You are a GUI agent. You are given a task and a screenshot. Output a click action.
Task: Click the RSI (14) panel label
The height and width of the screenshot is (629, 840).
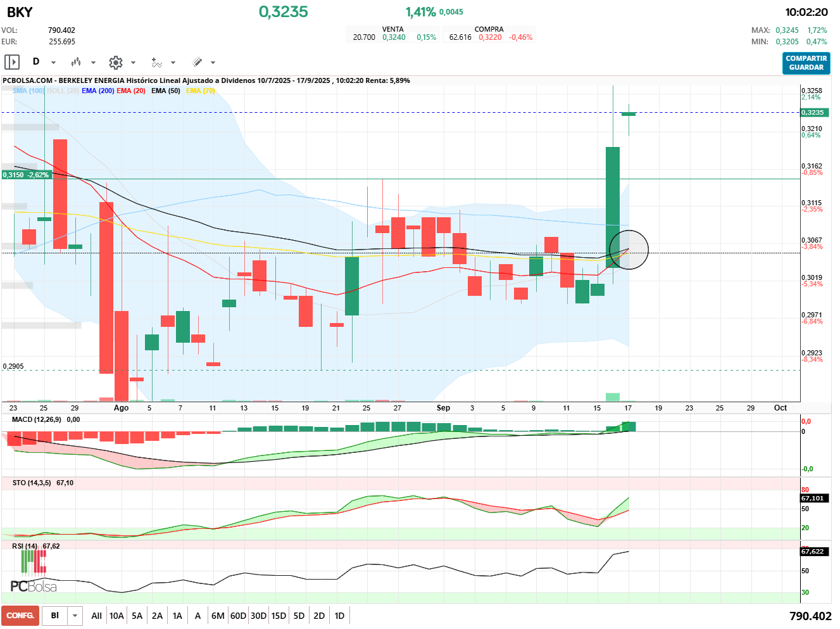pyautogui.click(x=25, y=546)
